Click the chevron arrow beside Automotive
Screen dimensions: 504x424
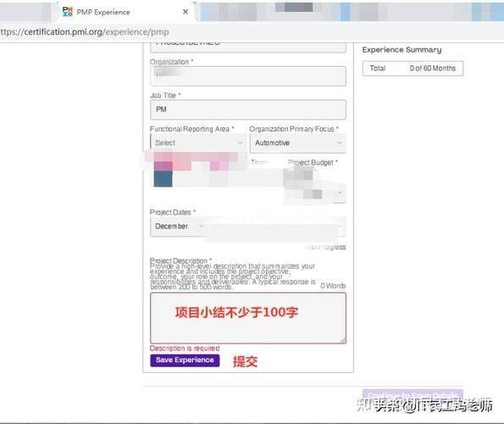340,142
